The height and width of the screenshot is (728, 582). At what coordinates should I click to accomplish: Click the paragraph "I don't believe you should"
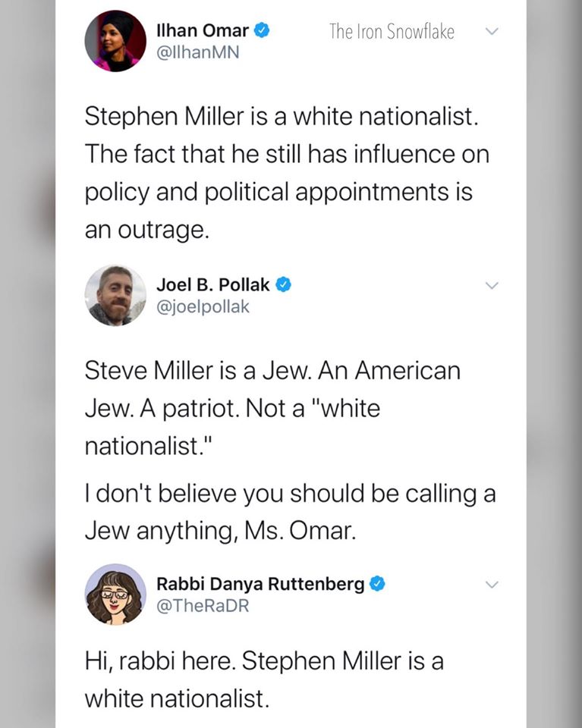click(290, 511)
